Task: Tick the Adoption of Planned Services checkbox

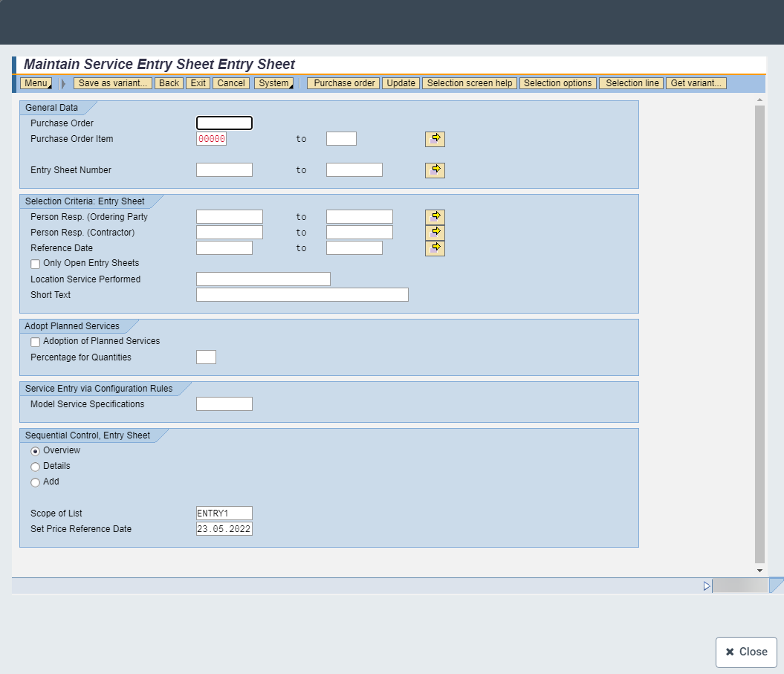Action: (35, 342)
